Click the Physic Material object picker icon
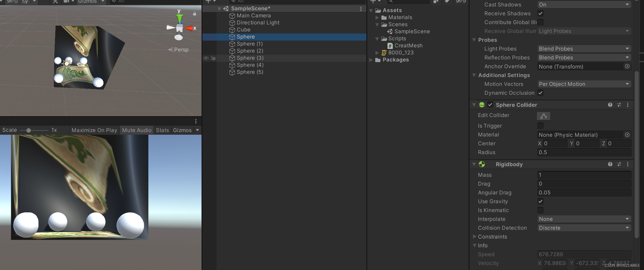Image resolution: width=644 pixels, height=270 pixels. (627, 135)
